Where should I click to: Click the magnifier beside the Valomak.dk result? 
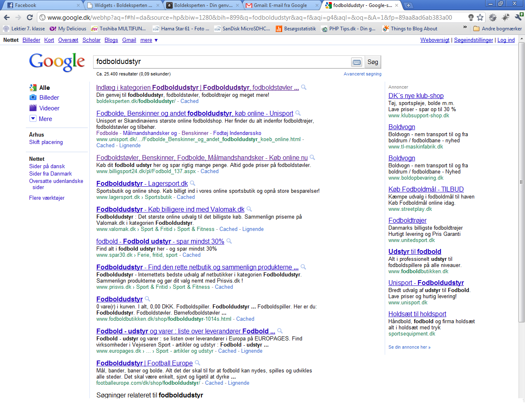point(249,209)
